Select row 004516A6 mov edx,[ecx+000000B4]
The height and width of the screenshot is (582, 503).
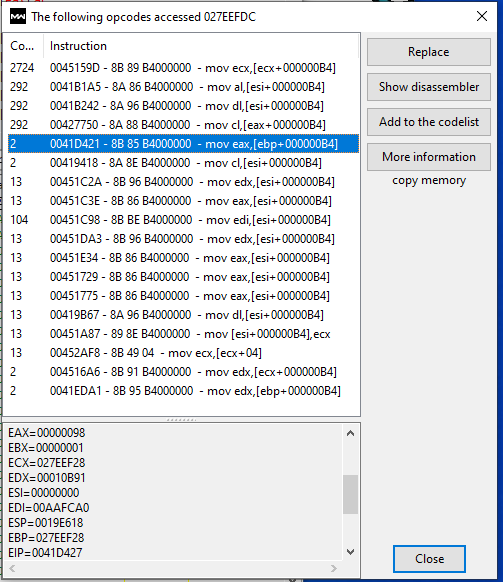[183, 372]
